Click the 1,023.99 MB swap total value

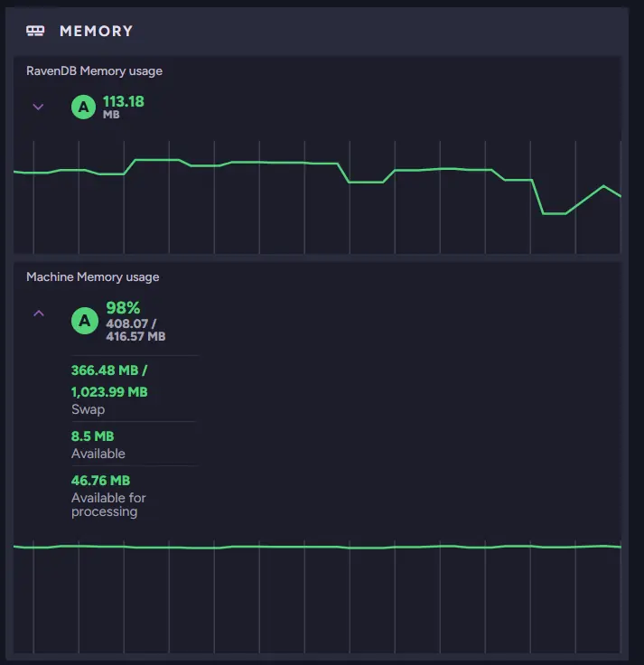pyautogui.click(x=109, y=392)
